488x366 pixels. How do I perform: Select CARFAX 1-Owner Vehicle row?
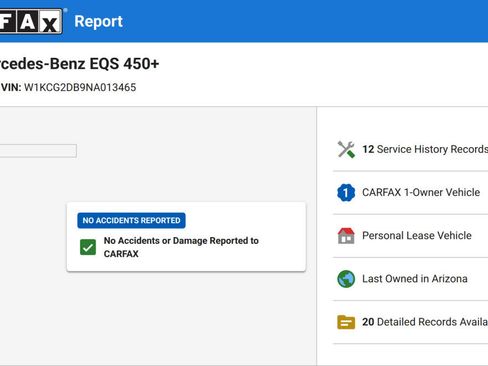point(410,193)
